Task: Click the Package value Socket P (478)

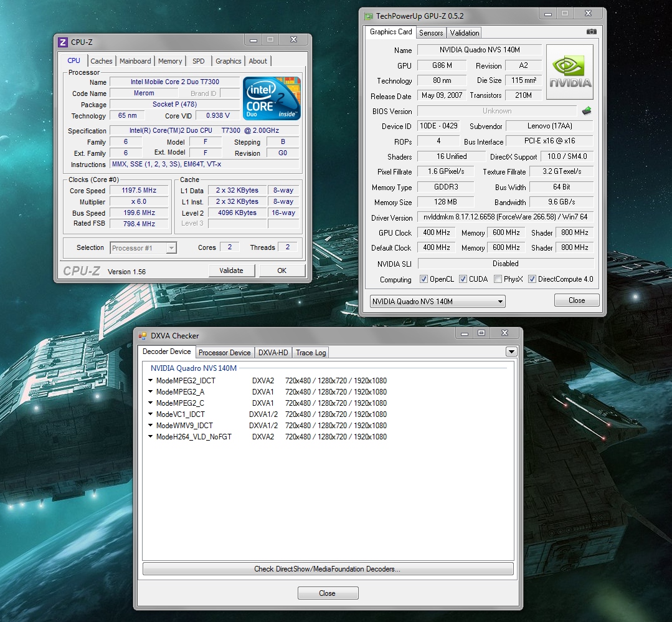Action: click(x=175, y=104)
